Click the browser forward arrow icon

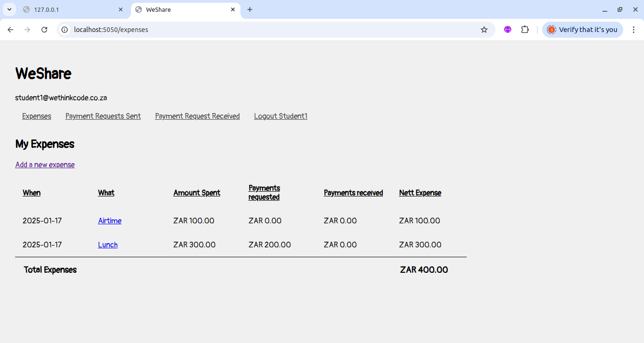[27, 29]
